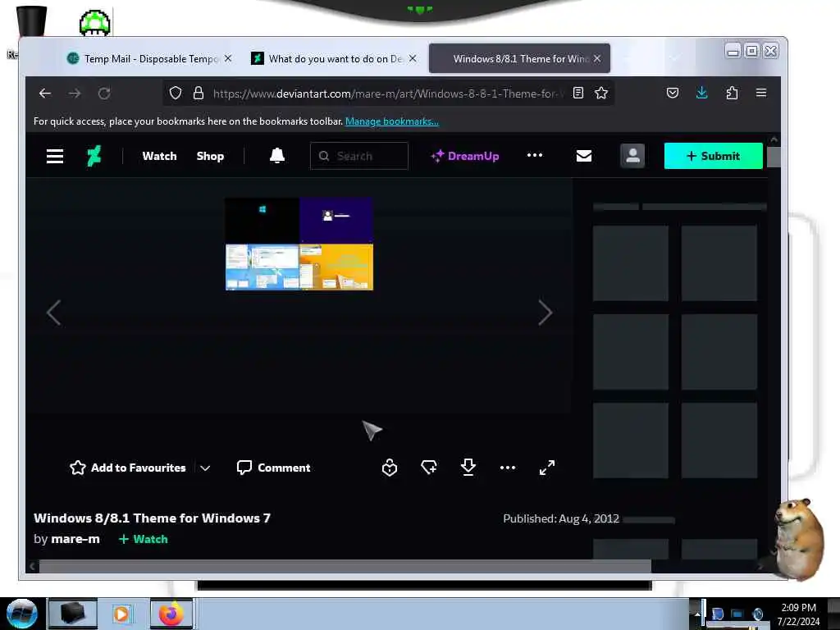The image size is (840, 630).
Task: Bookmark this page with star icon
Action: (601, 94)
